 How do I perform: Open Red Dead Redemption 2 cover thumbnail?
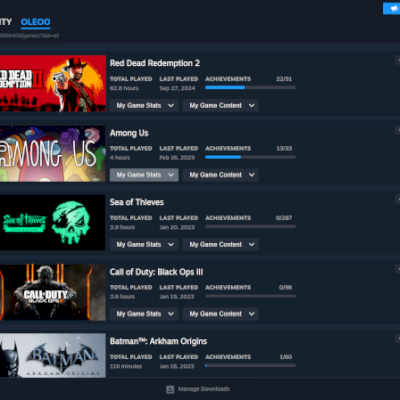coord(53,83)
